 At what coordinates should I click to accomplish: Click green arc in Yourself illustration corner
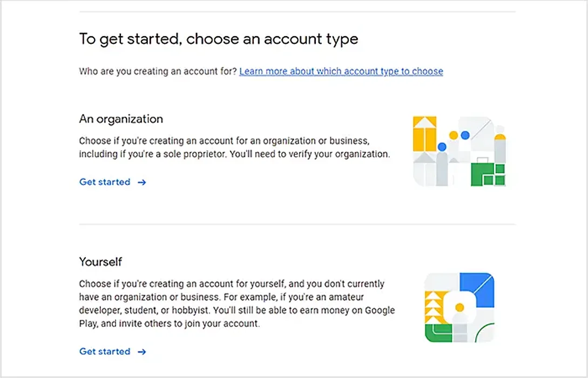[x=484, y=332]
